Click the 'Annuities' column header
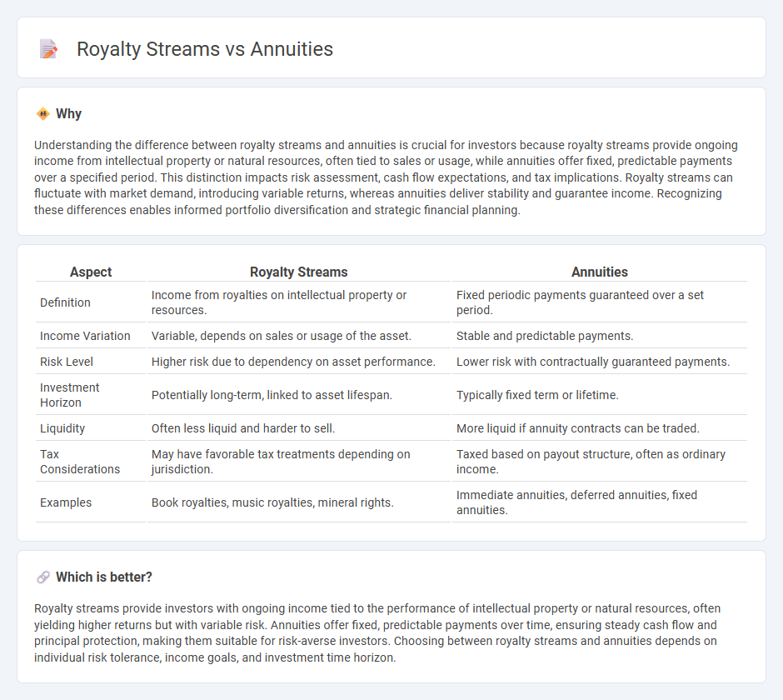The height and width of the screenshot is (700, 783). [x=599, y=272]
